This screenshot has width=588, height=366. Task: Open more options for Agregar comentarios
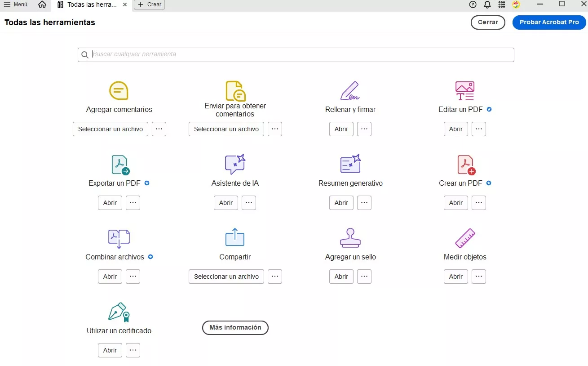click(x=159, y=129)
